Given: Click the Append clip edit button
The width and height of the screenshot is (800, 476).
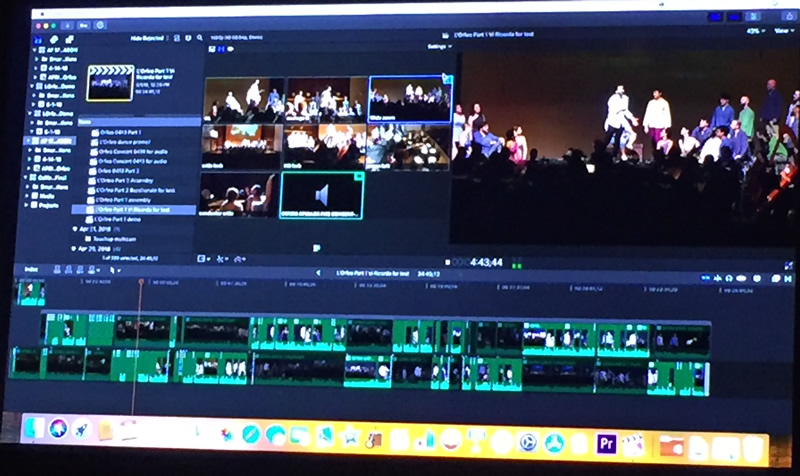Looking at the screenshot, I should [80, 269].
